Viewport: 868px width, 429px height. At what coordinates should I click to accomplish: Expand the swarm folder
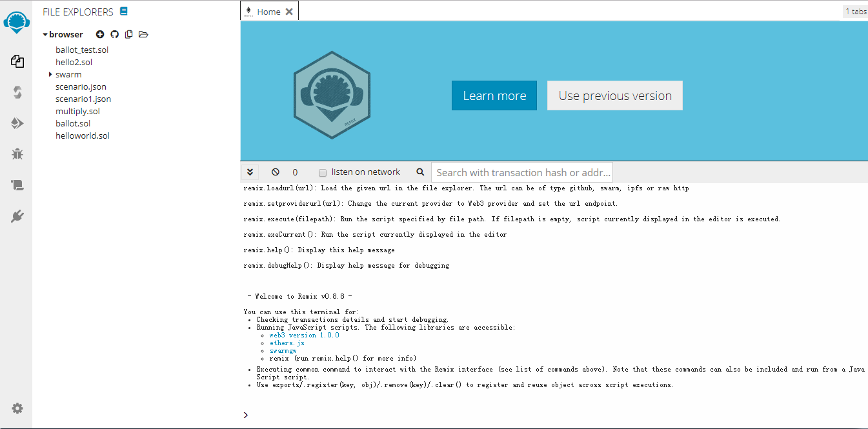(50, 74)
